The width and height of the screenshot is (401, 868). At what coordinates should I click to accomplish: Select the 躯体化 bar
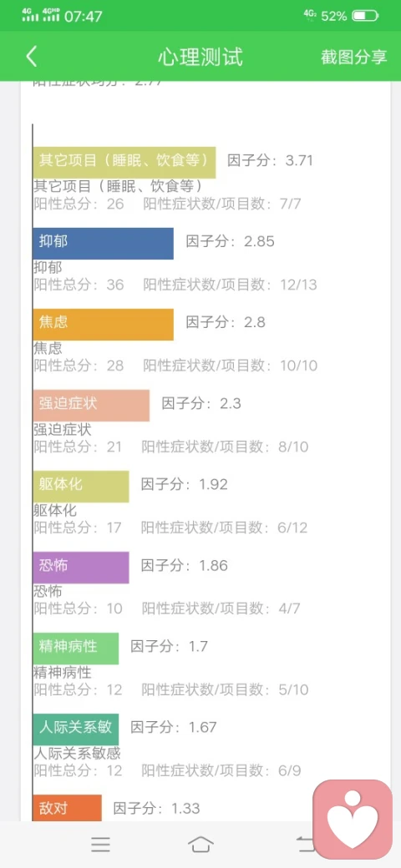pos(81,487)
